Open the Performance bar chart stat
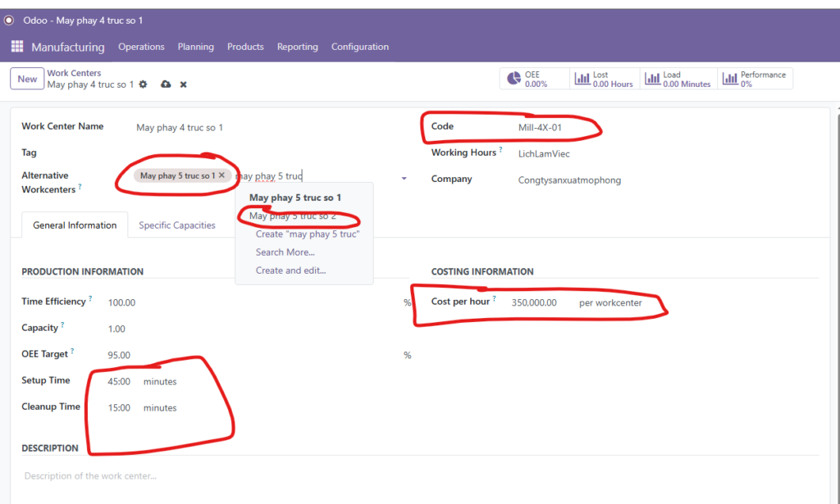 pyautogui.click(x=755, y=79)
